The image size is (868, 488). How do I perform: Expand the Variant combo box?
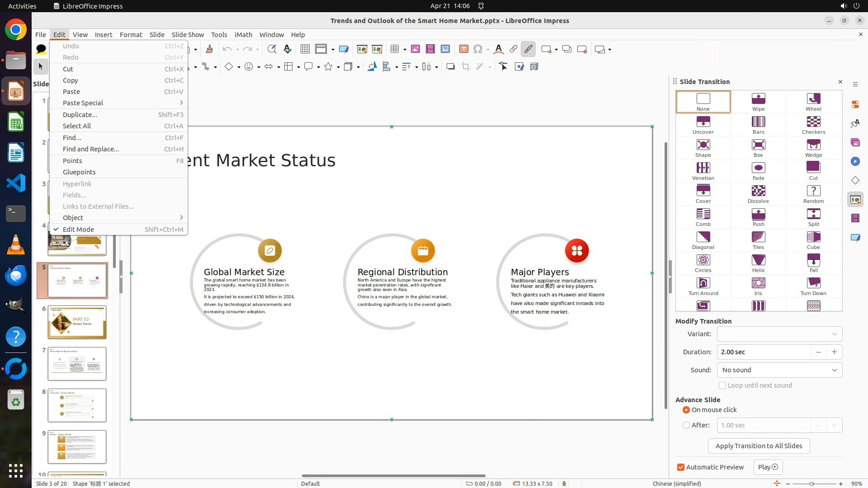779,334
